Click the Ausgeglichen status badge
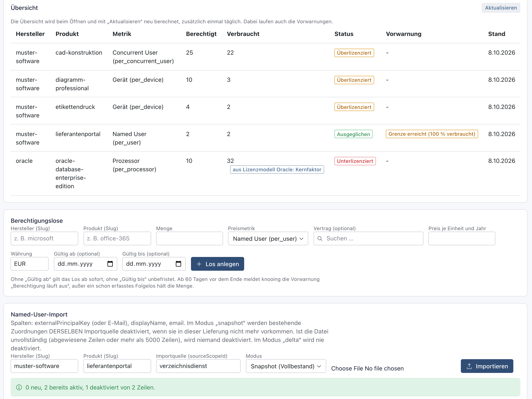This screenshot has width=532, height=399. (353, 134)
